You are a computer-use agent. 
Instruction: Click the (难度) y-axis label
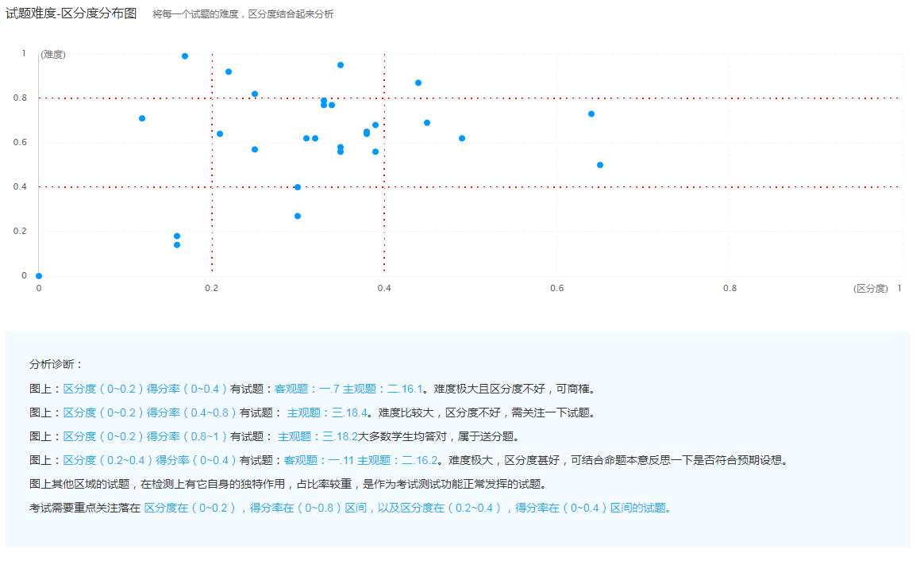pos(53,55)
